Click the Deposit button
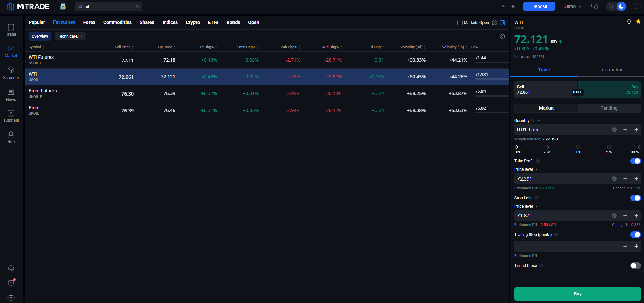This screenshot has width=644, height=303. (539, 6)
